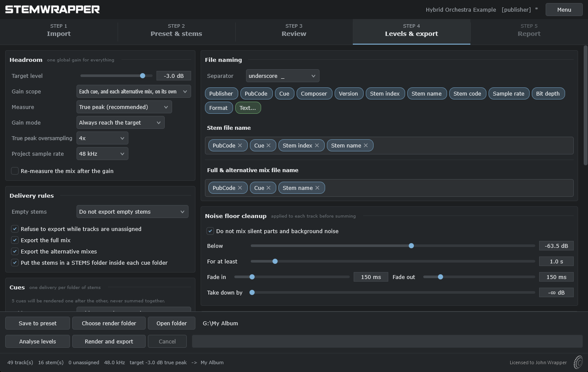The height and width of the screenshot is (372, 588).
Task: Click the Target level slider handle
Action: (x=143, y=76)
